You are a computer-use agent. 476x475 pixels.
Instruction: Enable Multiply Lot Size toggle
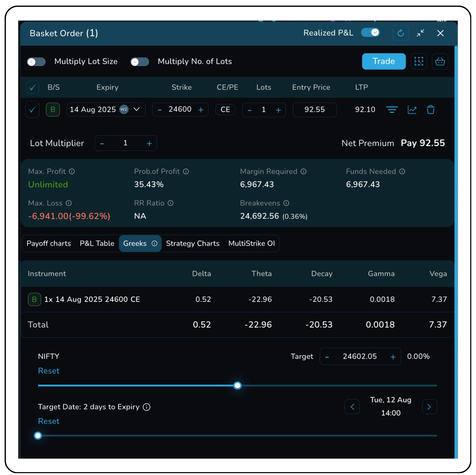[x=36, y=62]
